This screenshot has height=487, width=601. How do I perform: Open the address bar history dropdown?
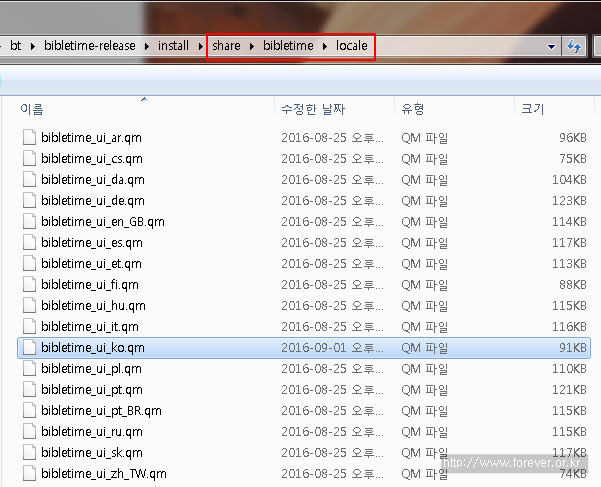pos(552,47)
